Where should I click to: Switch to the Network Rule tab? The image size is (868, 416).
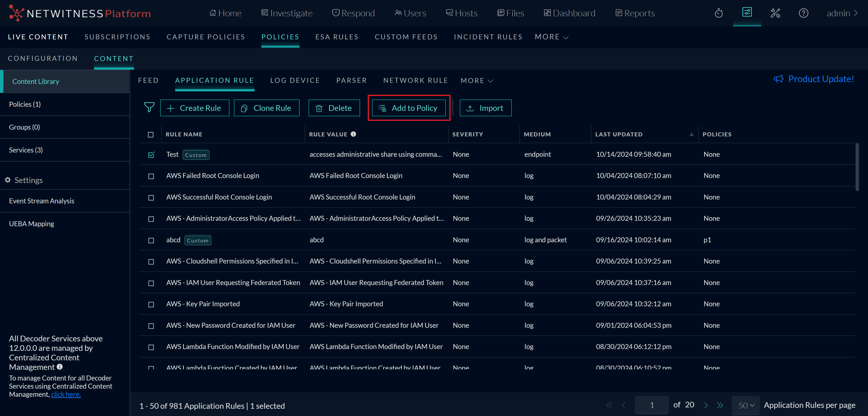(x=415, y=80)
